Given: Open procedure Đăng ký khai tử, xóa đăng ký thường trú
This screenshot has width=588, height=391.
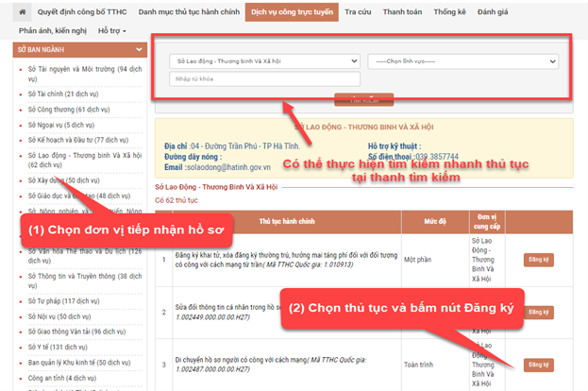Looking at the screenshot, I should [x=286, y=260].
